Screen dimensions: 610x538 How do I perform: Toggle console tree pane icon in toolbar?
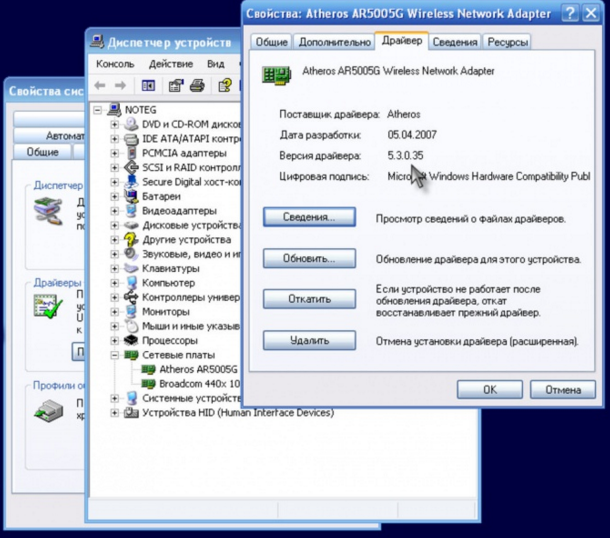point(148,86)
